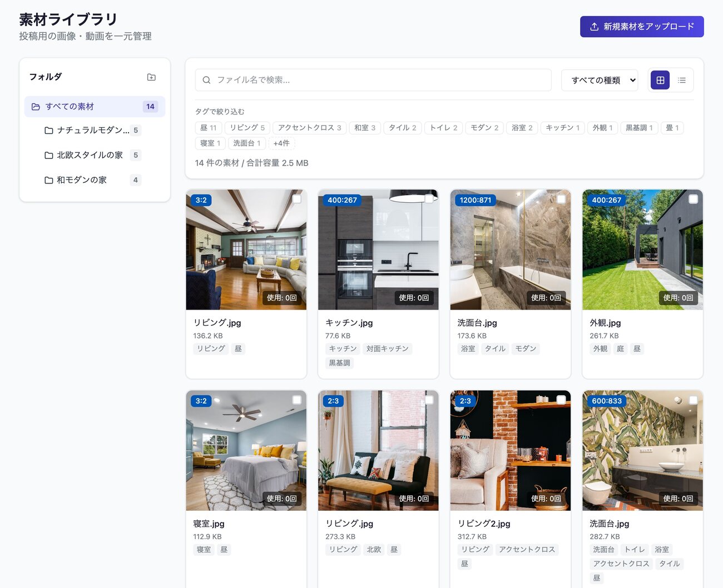Filter by the リビング 5 tag
723x588 pixels.
point(247,128)
